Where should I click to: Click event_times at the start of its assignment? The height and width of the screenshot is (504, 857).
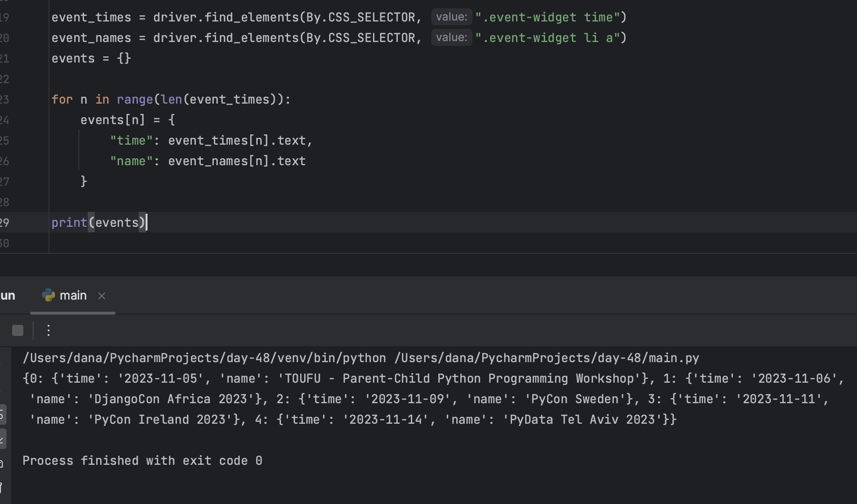click(91, 17)
